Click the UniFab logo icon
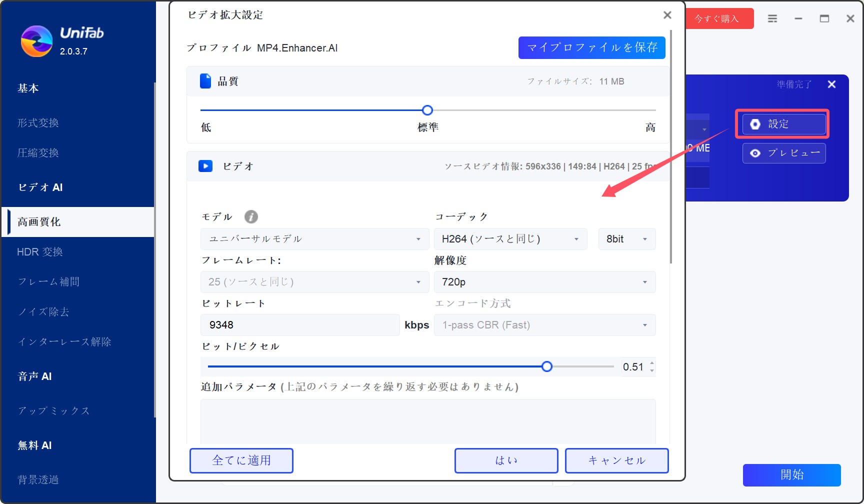The width and height of the screenshot is (864, 504). pyautogui.click(x=36, y=41)
